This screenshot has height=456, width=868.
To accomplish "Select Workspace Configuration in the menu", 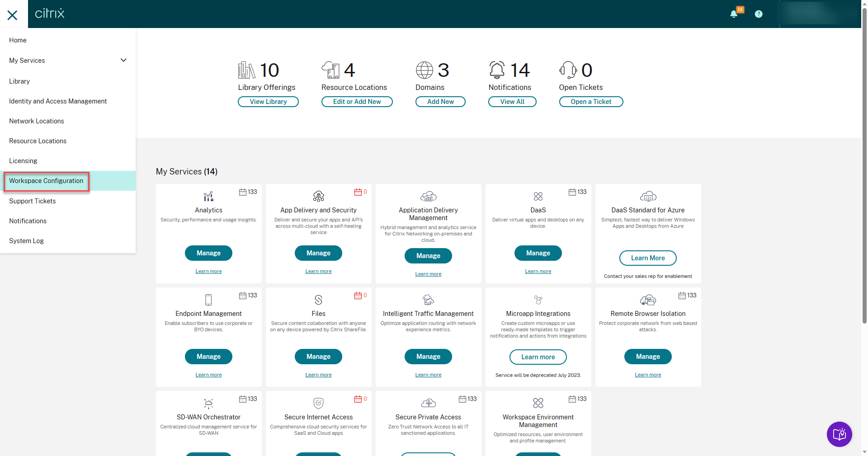I will pos(46,181).
